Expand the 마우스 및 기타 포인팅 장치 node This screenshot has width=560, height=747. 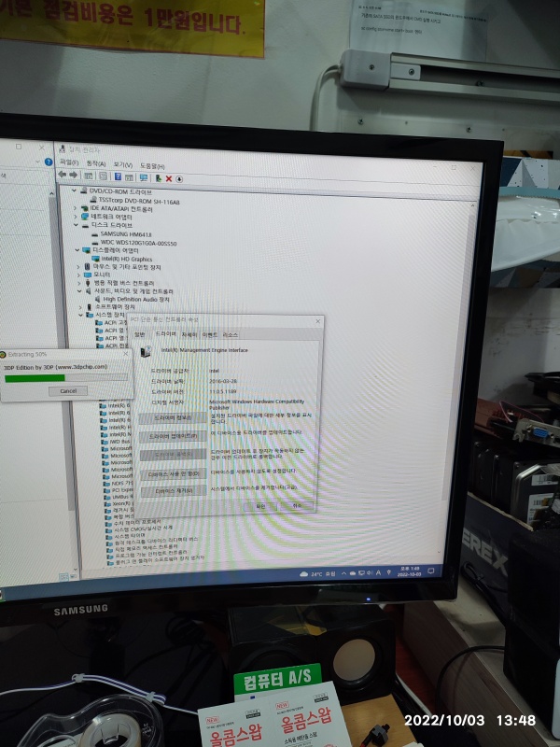(78, 267)
